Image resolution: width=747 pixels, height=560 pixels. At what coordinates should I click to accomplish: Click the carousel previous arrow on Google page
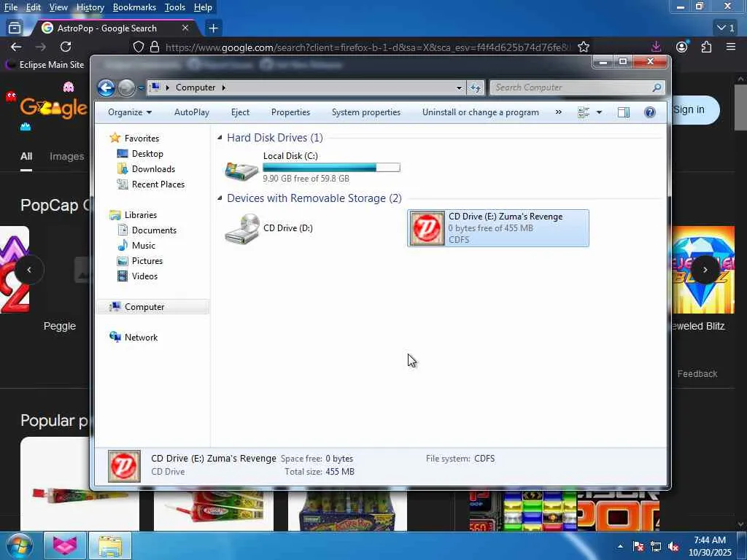(x=29, y=270)
